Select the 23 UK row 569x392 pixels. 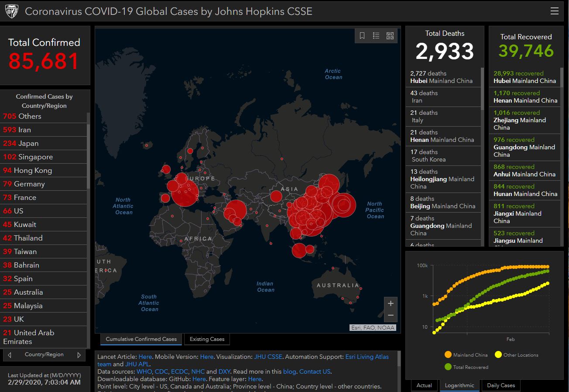tap(44, 319)
